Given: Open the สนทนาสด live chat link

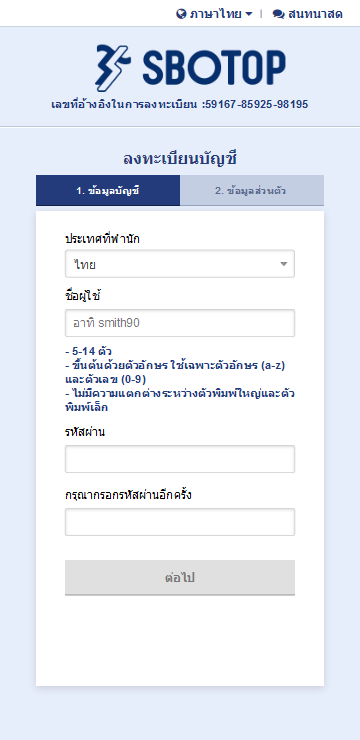Looking at the screenshot, I should [x=308, y=14].
